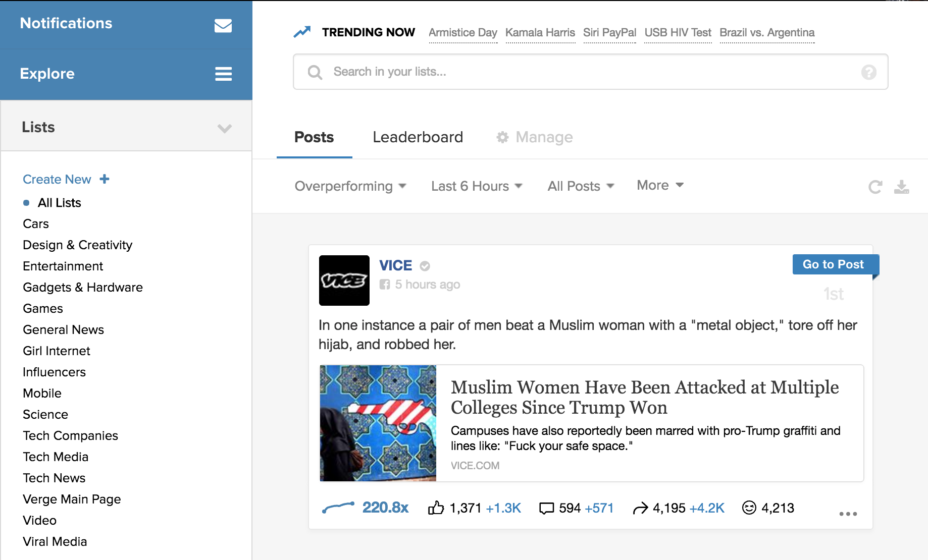Click the download/export posts icon
Viewport: 928px width, 560px height.
[902, 187]
